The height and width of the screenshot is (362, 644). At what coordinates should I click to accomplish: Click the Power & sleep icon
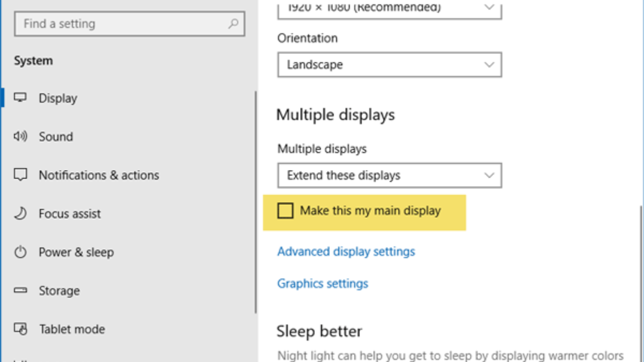click(20, 252)
